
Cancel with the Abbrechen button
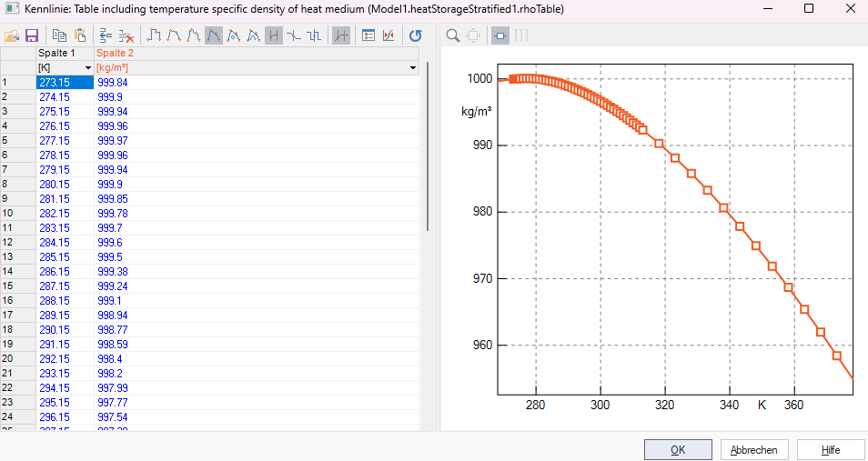pyautogui.click(x=754, y=450)
